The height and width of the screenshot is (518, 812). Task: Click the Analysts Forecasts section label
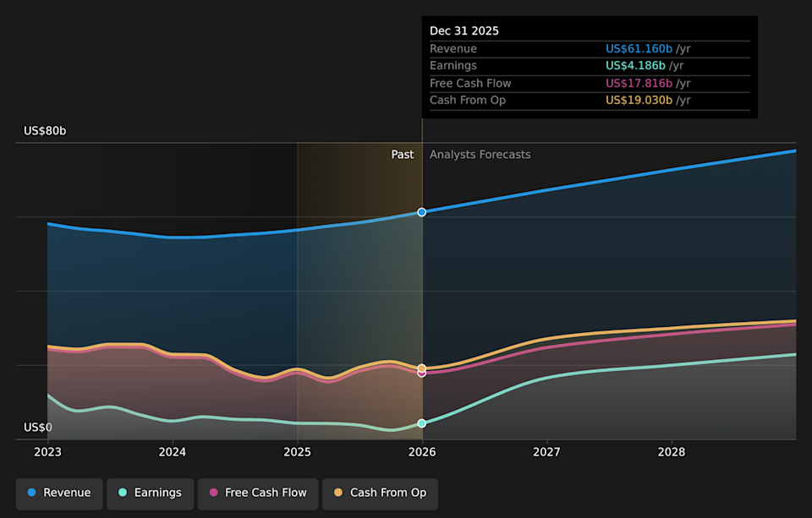click(480, 155)
